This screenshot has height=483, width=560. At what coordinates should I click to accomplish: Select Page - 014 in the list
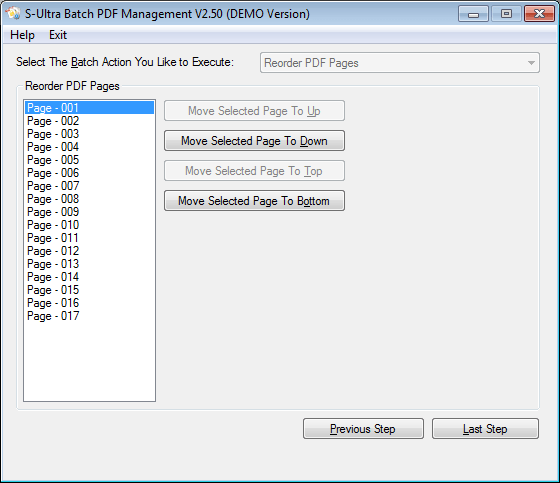pos(89,277)
